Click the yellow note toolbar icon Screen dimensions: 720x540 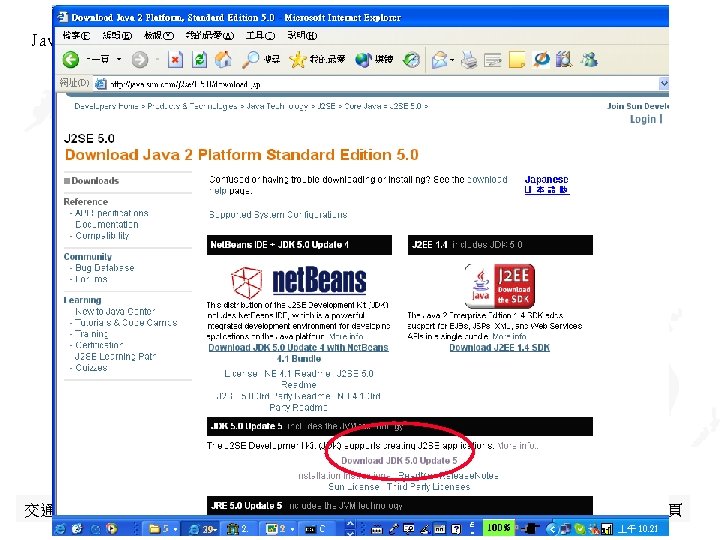tap(517, 59)
